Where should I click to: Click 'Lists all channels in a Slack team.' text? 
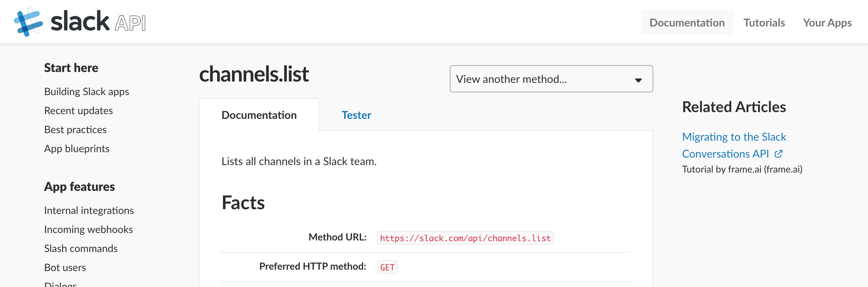[299, 161]
